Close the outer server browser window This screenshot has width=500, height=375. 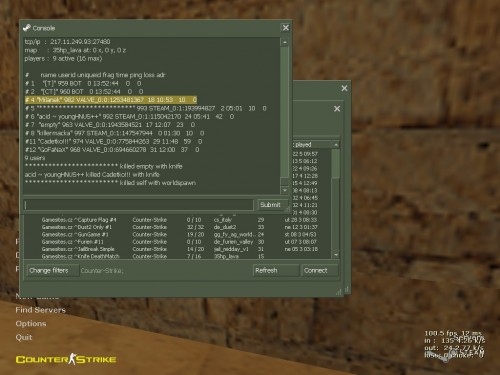(344, 88)
